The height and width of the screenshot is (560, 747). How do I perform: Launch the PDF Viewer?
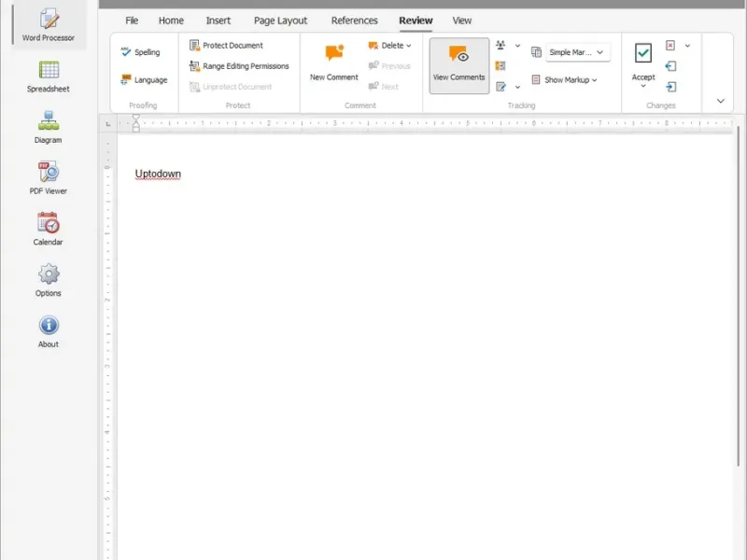(x=49, y=178)
